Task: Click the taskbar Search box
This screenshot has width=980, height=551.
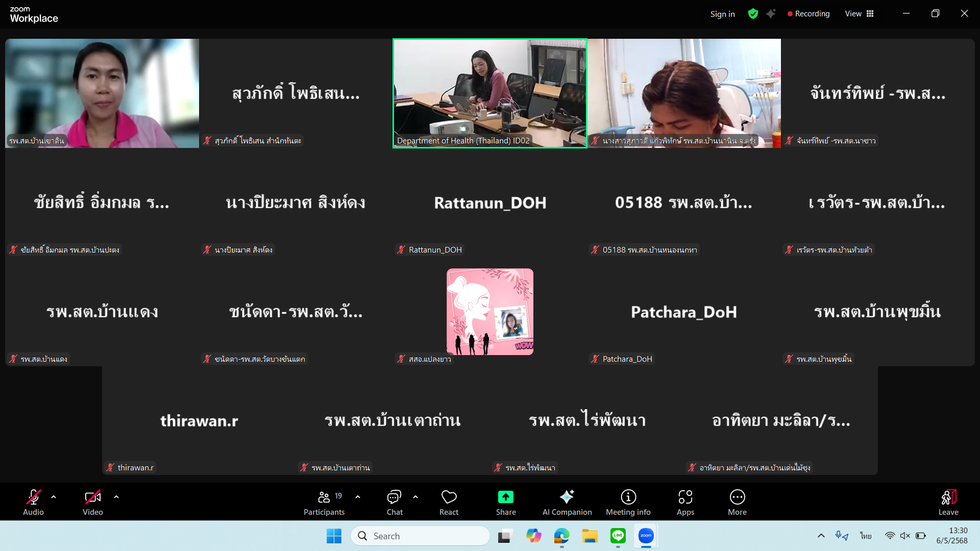Action: pyautogui.click(x=420, y=536)
